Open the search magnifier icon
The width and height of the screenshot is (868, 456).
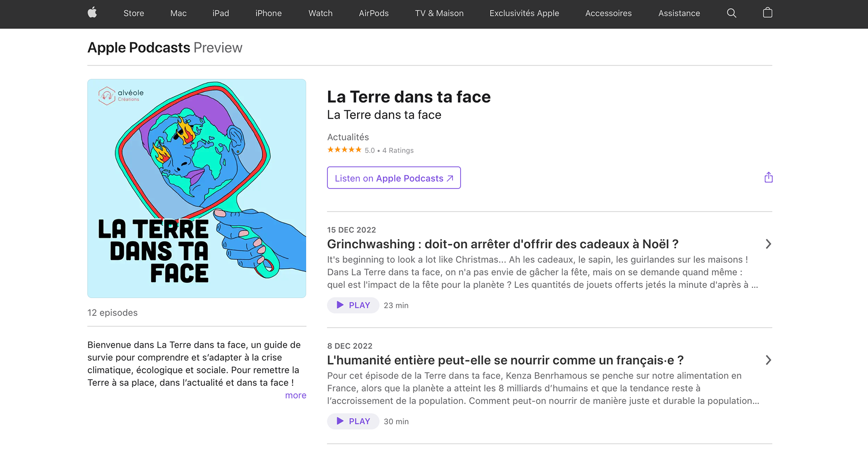pos(731,13)
